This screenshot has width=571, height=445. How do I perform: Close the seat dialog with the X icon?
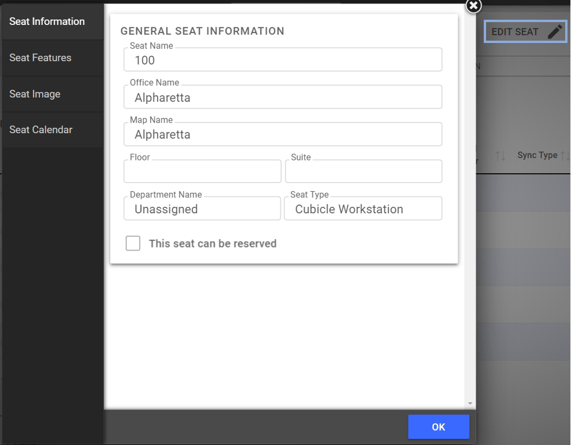pyautogui.click(x=473, y=6)
